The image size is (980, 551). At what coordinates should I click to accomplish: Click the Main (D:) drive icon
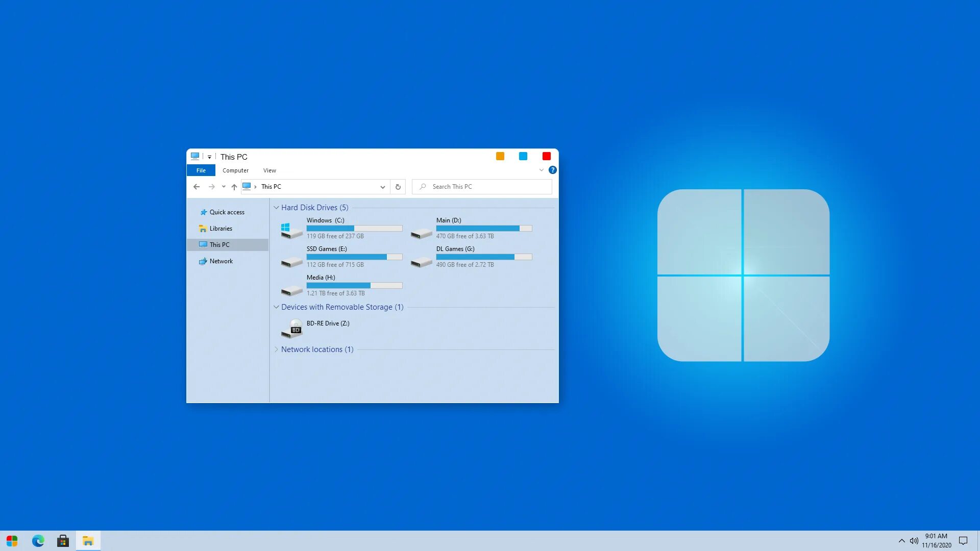[421, 228]
